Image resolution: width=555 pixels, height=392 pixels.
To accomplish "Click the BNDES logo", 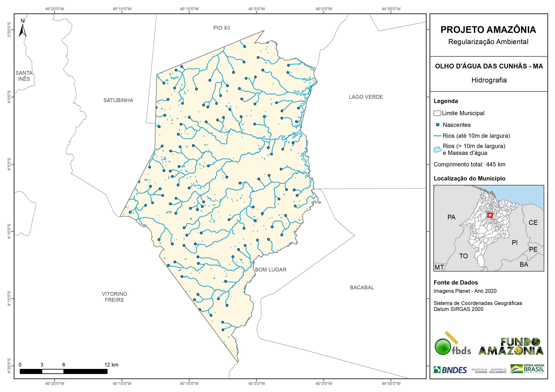I will coord(450,370).
